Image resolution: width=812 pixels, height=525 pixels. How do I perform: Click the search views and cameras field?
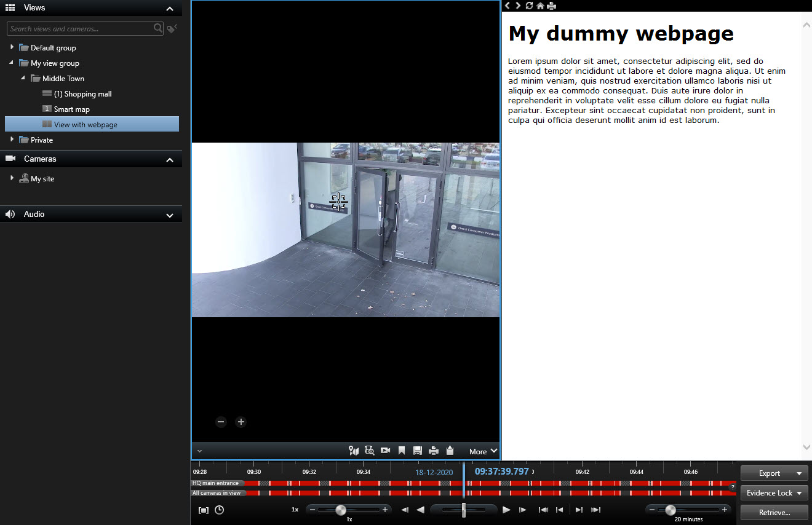[80, 29]
